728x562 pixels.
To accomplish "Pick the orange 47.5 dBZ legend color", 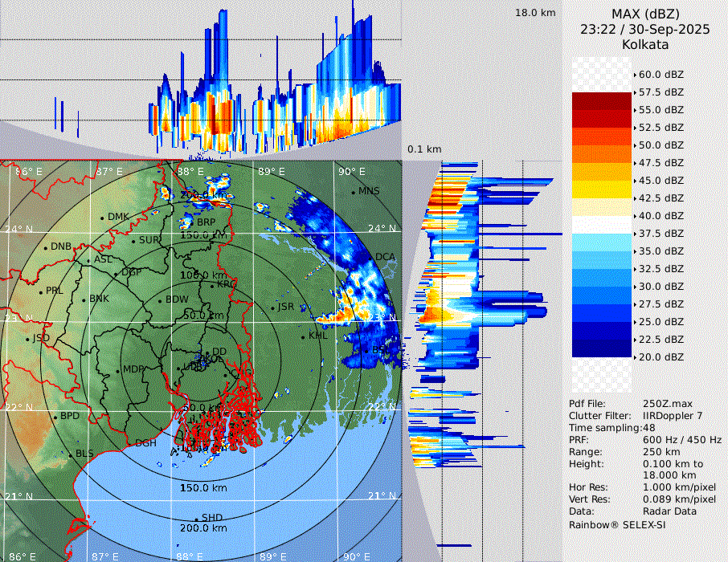I will click(602, 154).
